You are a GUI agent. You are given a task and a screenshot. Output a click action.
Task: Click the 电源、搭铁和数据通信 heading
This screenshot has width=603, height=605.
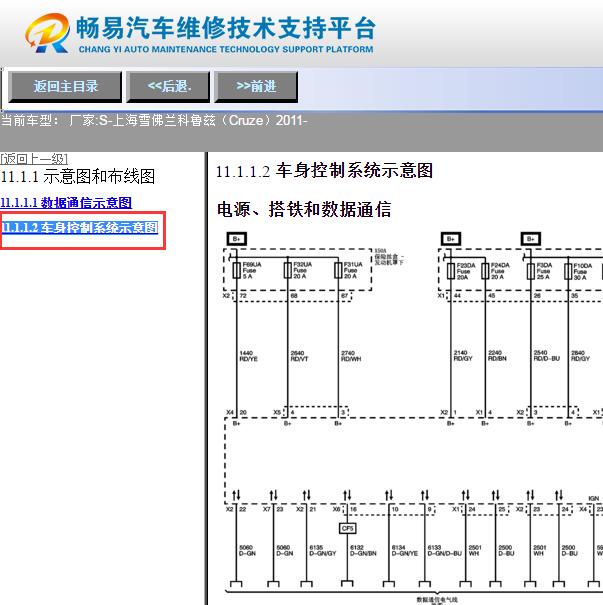click(304, 210)
